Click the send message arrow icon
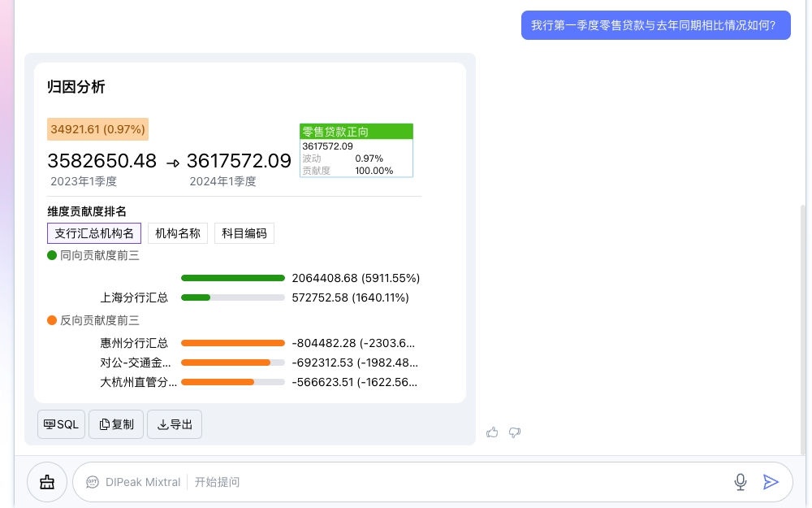The height and width of the screenshot is (508, 812). point(771,481)
